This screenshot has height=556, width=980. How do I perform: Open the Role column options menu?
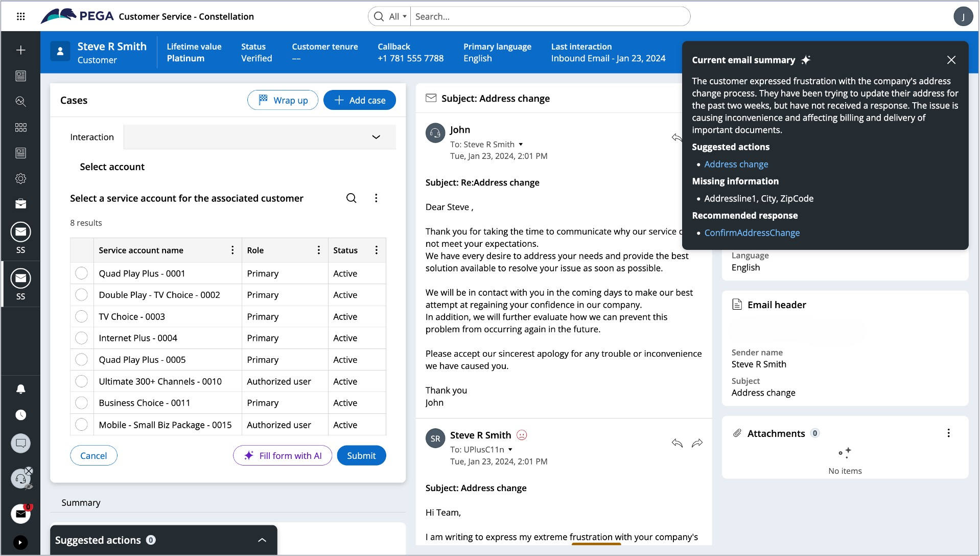(x=319, y=250)
